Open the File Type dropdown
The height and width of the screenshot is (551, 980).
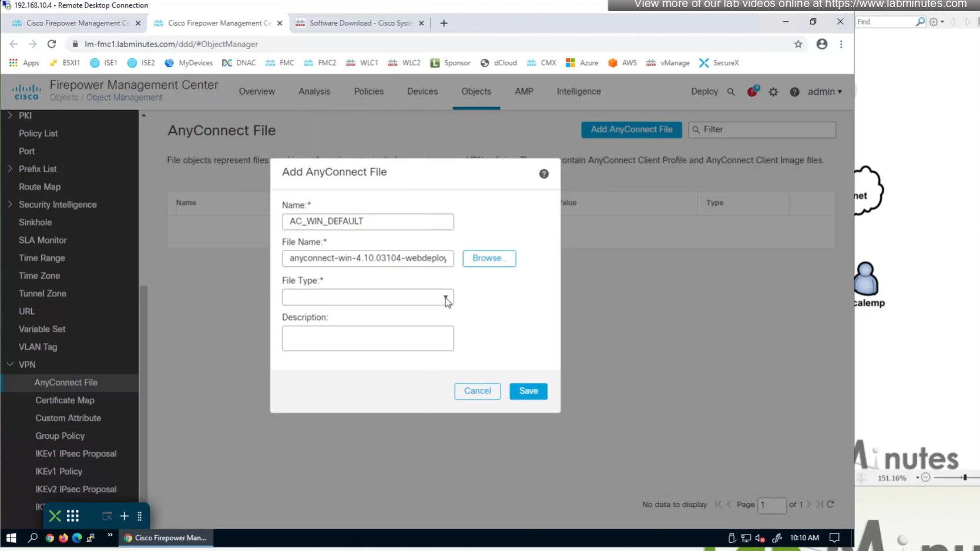click(368, 298)
